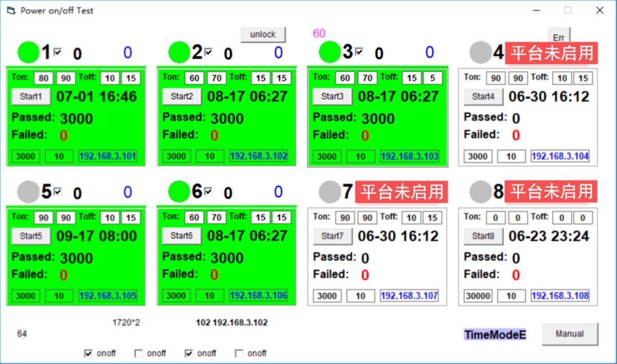617x364 pixels.
Task: Click the gray status indicator for platform 5
Action: click(28, 192)
